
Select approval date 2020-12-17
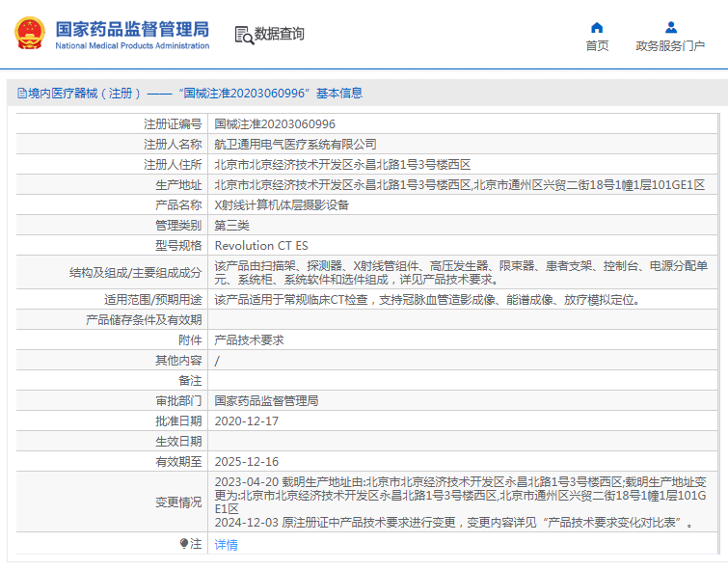(x=247, y=421)
